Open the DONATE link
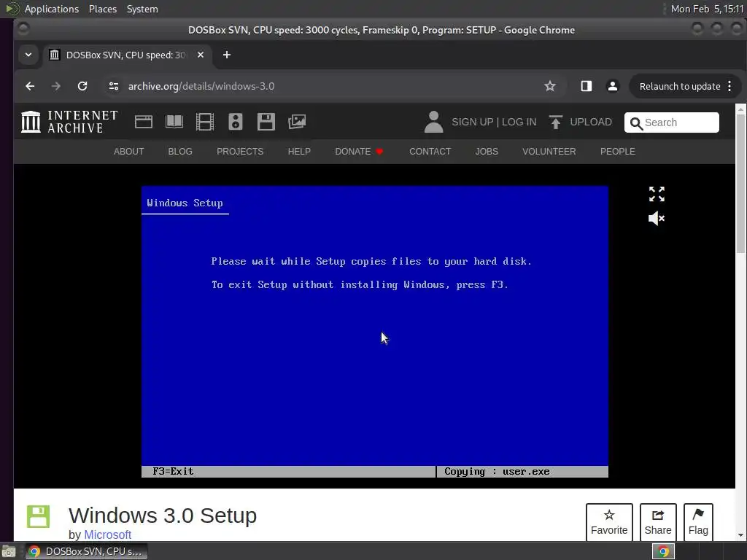 pyautogui.click(x=359, y=152)
